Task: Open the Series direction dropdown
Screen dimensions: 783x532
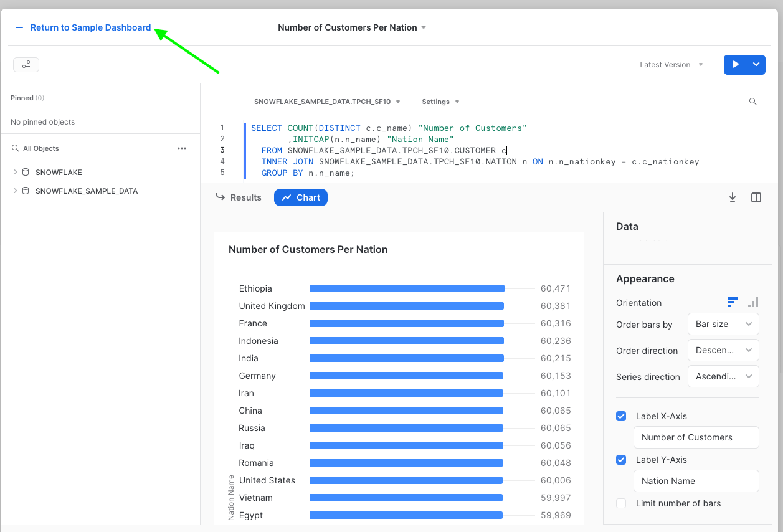Action: click(723, 376)
